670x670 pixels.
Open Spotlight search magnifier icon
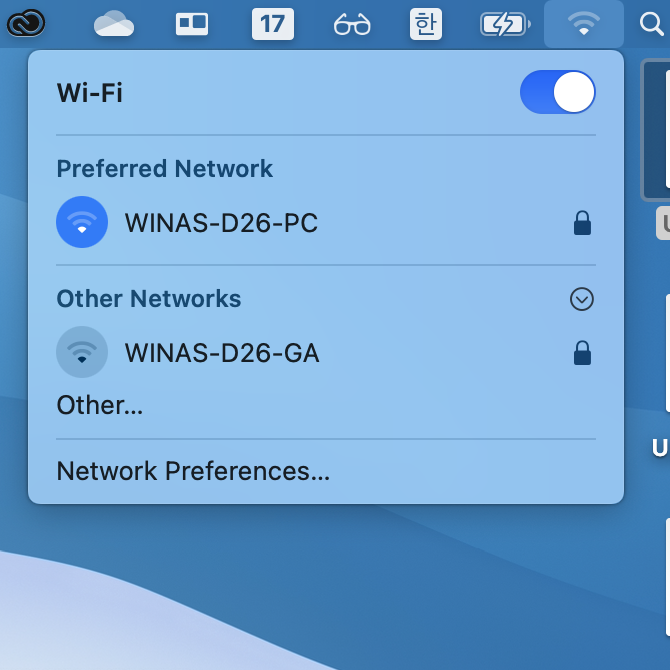tap(652, 24)
